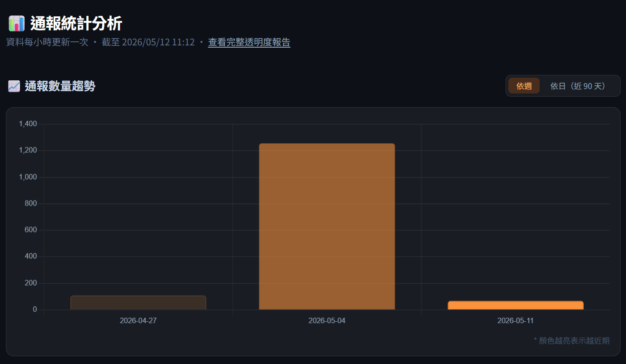
Task: Click the 2026-04-27 axis label
Action: pos(138,320)
